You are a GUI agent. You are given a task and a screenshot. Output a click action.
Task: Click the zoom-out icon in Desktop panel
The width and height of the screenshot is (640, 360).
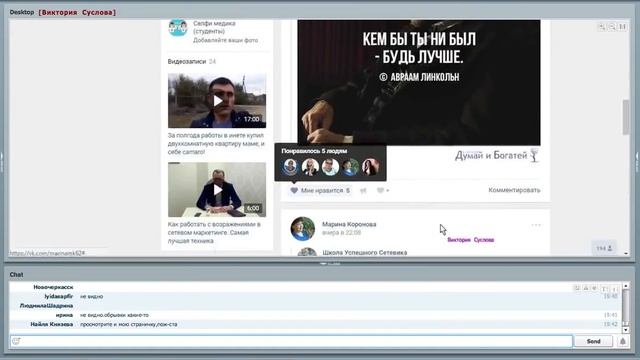point(612,27)
